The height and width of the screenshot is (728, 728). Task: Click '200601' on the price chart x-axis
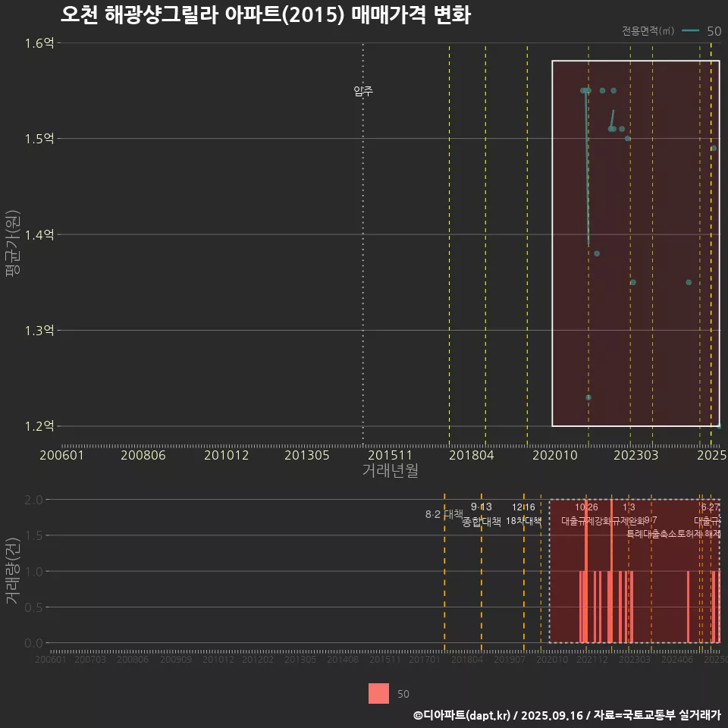click(61, 455)
